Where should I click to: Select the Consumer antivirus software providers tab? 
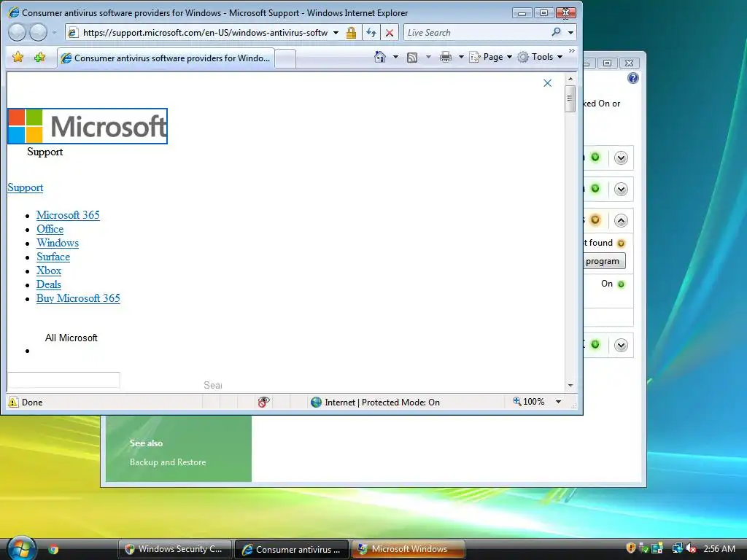pos(166,58)
